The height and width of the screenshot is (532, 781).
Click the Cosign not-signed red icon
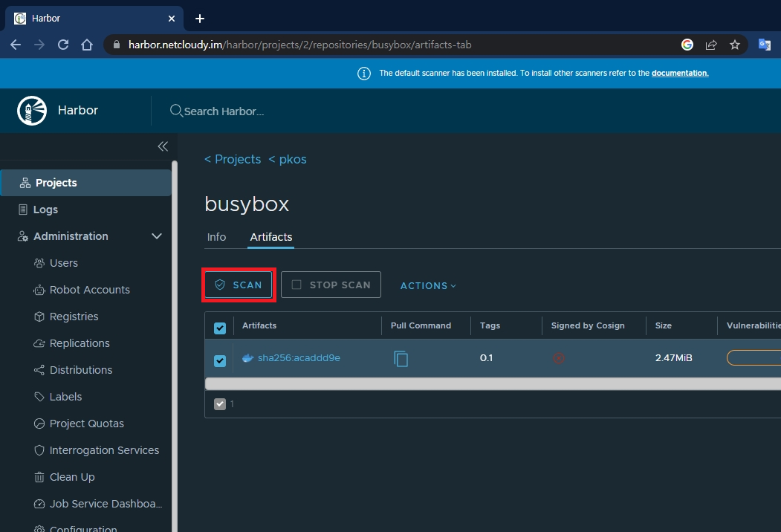tap(559, 358)
